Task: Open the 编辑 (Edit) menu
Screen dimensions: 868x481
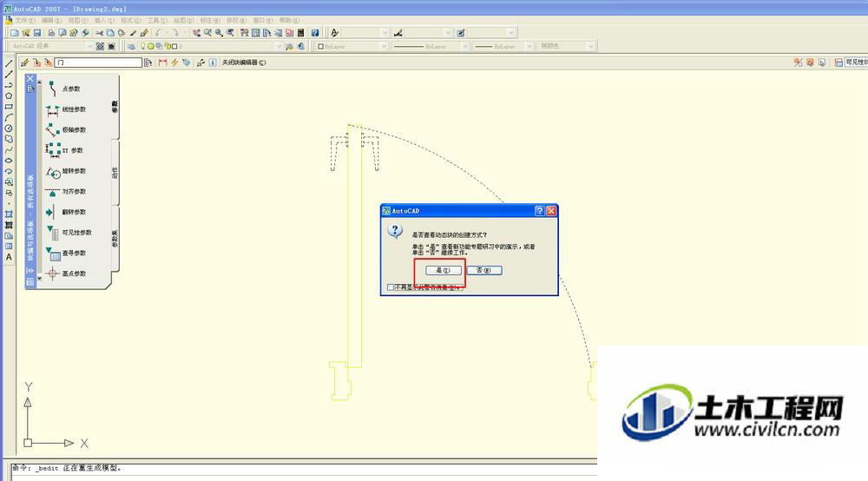Action: pyautogui.click(x=51, y=21)
